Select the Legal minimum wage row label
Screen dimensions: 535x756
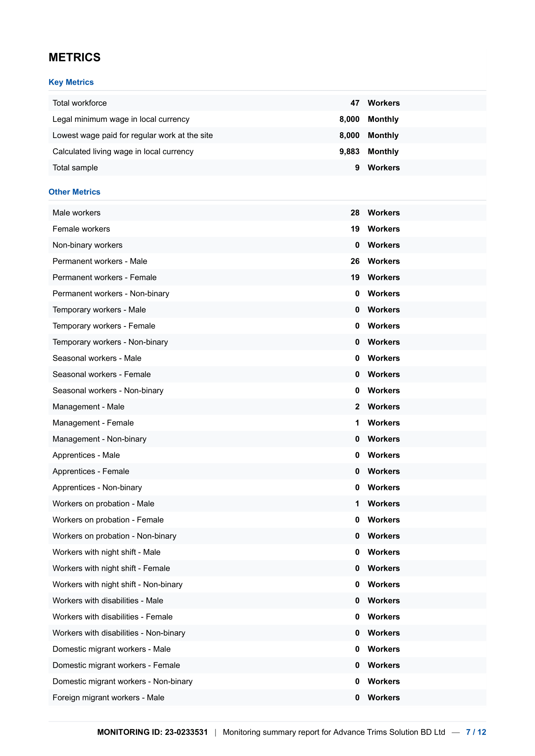(x=121, y=119)
